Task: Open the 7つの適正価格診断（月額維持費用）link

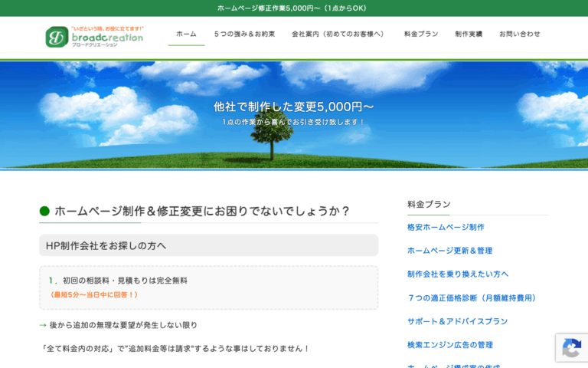Action: click(x=472, y=297)
